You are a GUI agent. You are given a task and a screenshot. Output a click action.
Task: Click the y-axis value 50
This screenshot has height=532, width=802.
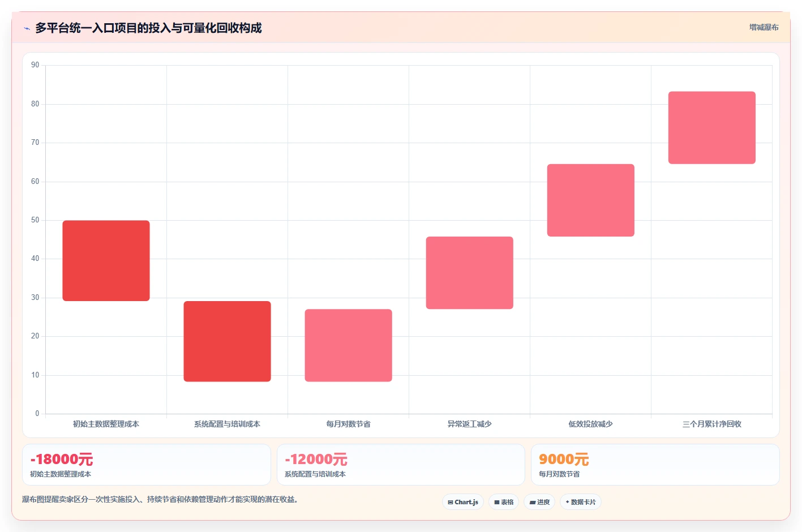(x=35, y=220)
